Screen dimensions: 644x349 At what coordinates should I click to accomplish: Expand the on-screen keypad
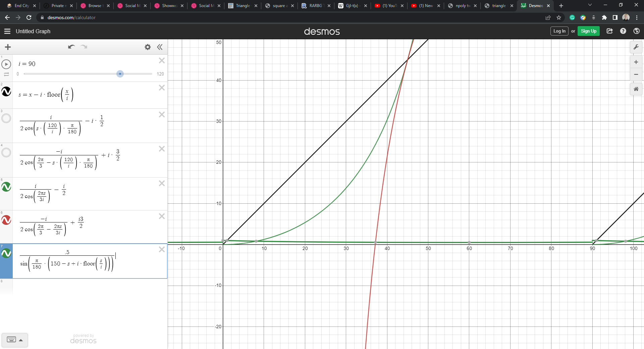pos(15,340)
